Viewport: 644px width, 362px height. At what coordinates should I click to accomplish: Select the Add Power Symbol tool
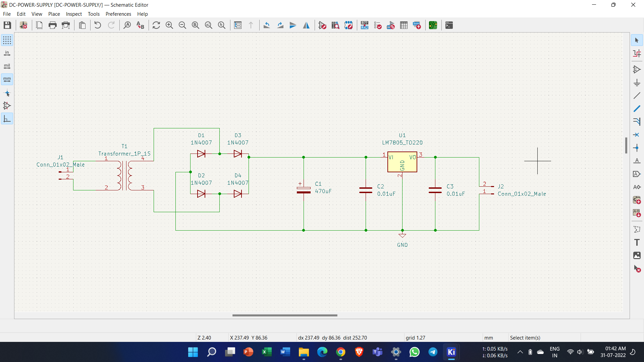pos(637,83)
